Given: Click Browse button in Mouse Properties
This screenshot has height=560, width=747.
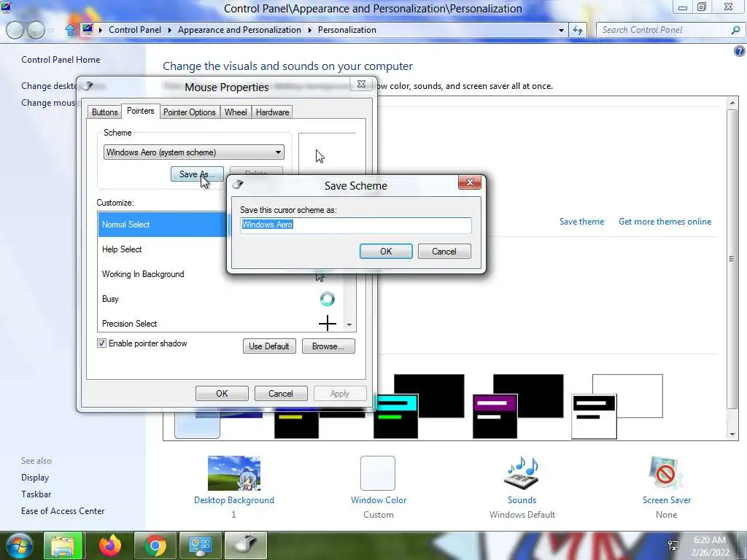Looking at the screenshot, I should click(x=328, y=346).
